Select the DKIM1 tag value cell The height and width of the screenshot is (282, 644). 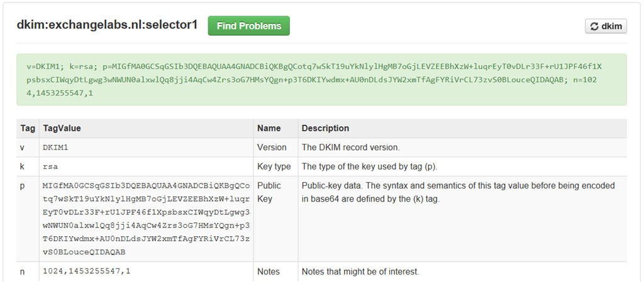click(55, 148)
